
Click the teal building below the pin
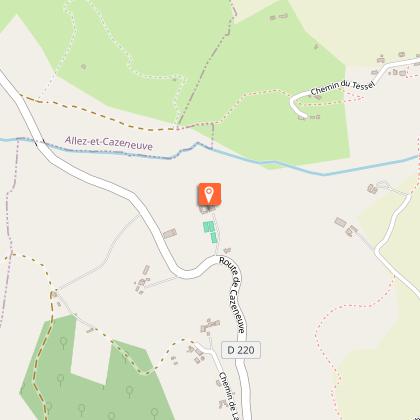[x=210, y=232]
